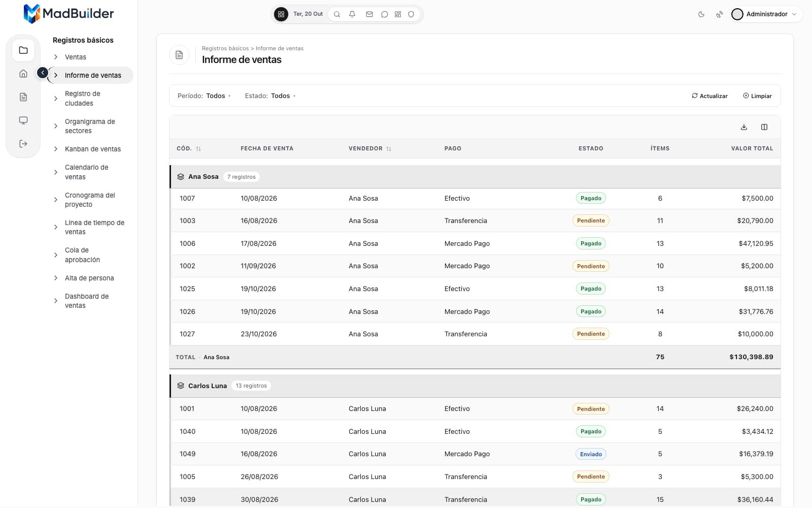Open the column layout icon above table
Image resolution: width=812 pixels, height=508 pixels.
click(x=764, y=127)
